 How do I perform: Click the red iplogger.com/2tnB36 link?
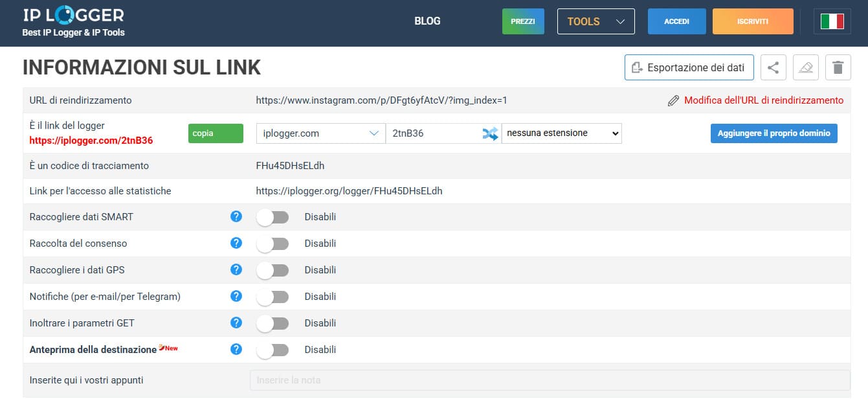click(91, 140)
